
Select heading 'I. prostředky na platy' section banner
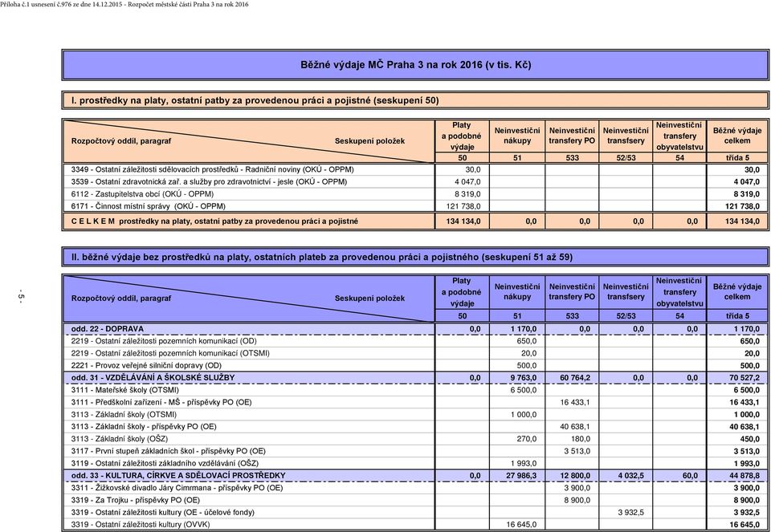tap(415, 100)
